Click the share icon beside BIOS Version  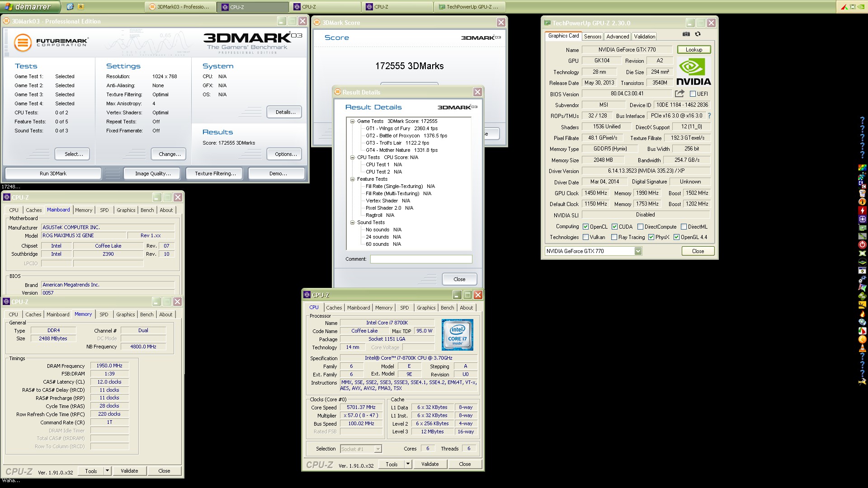(679, 94)
